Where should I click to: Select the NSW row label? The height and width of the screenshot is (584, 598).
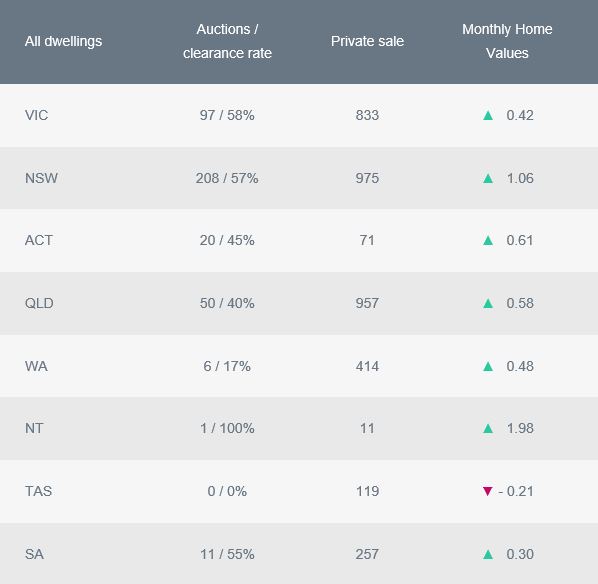tap(41, 178)
